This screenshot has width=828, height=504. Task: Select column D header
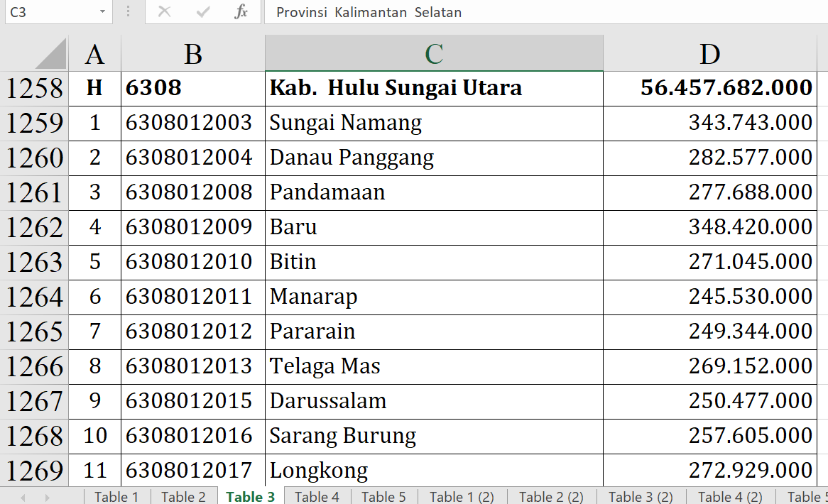click(x=709, y=54)
